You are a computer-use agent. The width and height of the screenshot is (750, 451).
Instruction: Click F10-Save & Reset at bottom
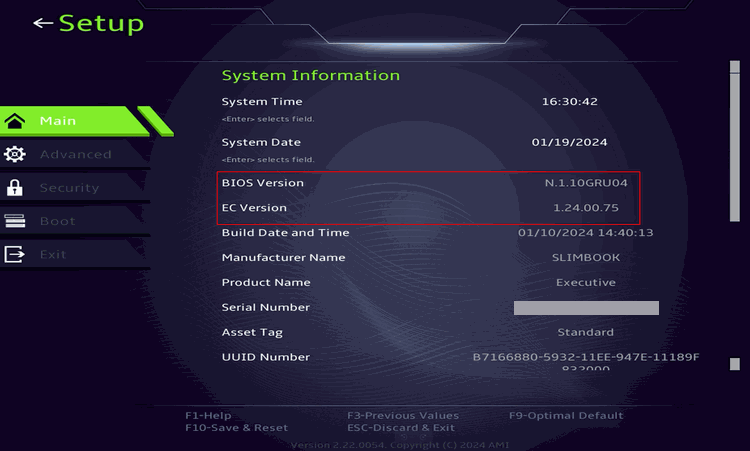236,427
